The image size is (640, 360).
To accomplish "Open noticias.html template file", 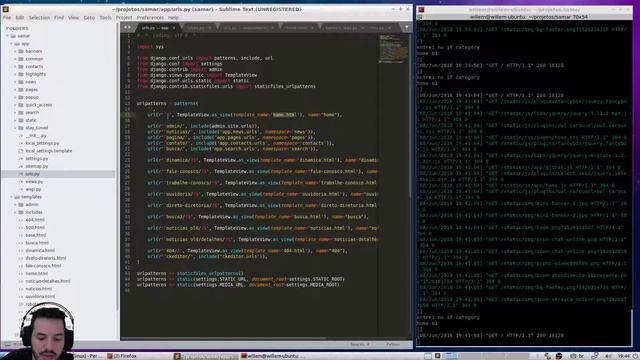I will 38,289.
